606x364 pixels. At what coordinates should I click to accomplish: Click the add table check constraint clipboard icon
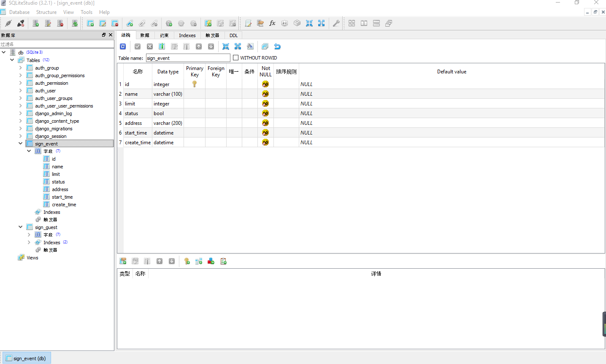pos(223,262)
